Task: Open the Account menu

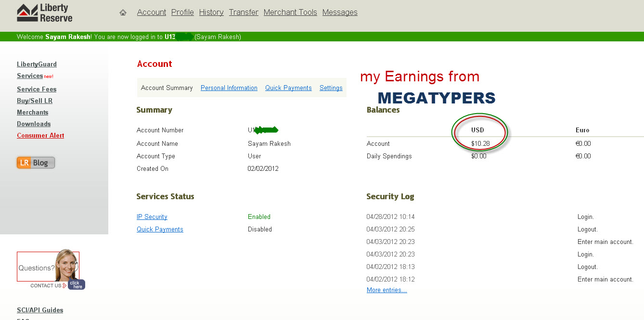Action: pos(152,13)
